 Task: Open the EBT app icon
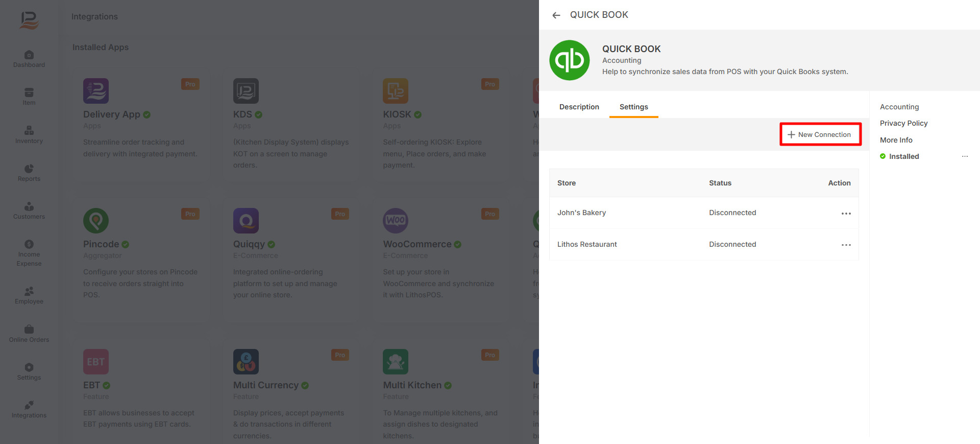96,362
